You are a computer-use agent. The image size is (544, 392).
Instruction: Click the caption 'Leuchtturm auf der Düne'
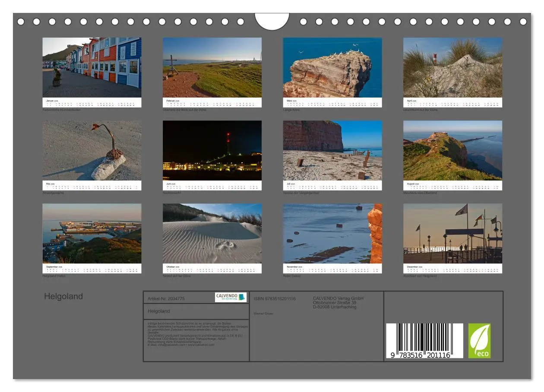point(420,110)
